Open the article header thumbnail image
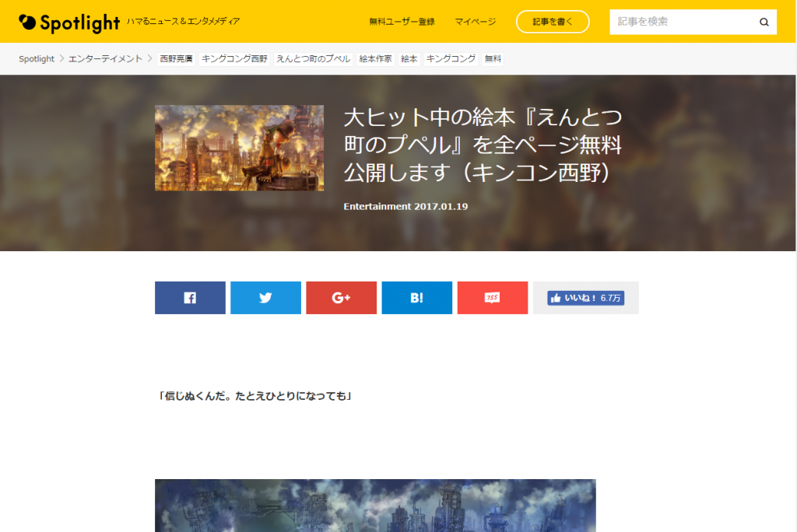 point(240,148)
